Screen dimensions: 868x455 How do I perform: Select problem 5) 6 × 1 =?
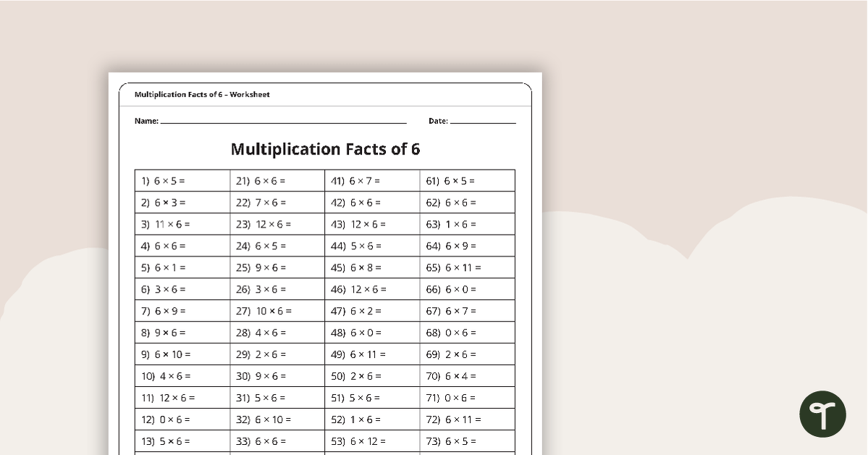[x=164, y=267]
